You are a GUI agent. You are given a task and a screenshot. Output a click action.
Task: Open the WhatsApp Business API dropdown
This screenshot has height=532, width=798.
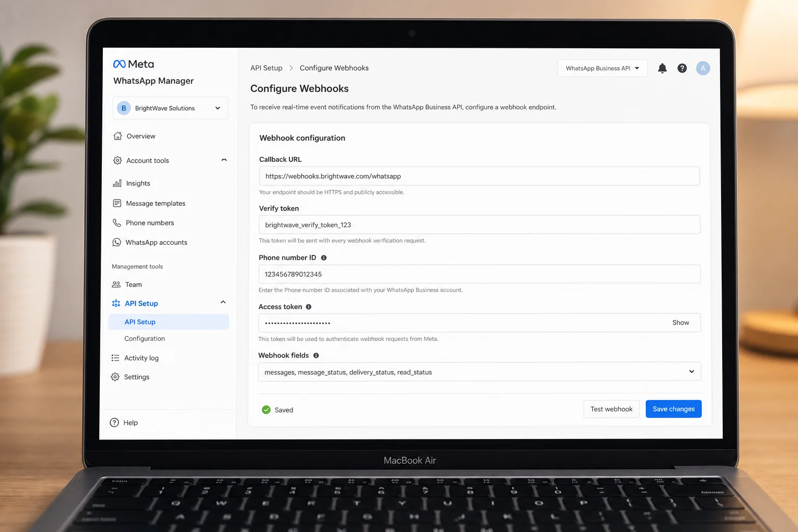602,68
